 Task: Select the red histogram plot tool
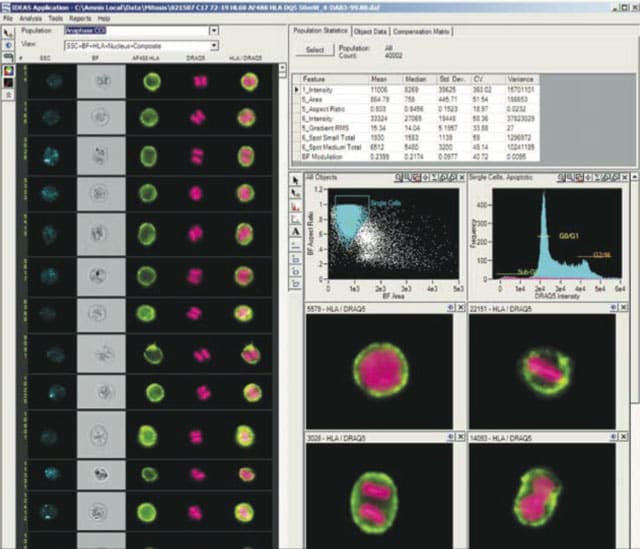point(296,206)
